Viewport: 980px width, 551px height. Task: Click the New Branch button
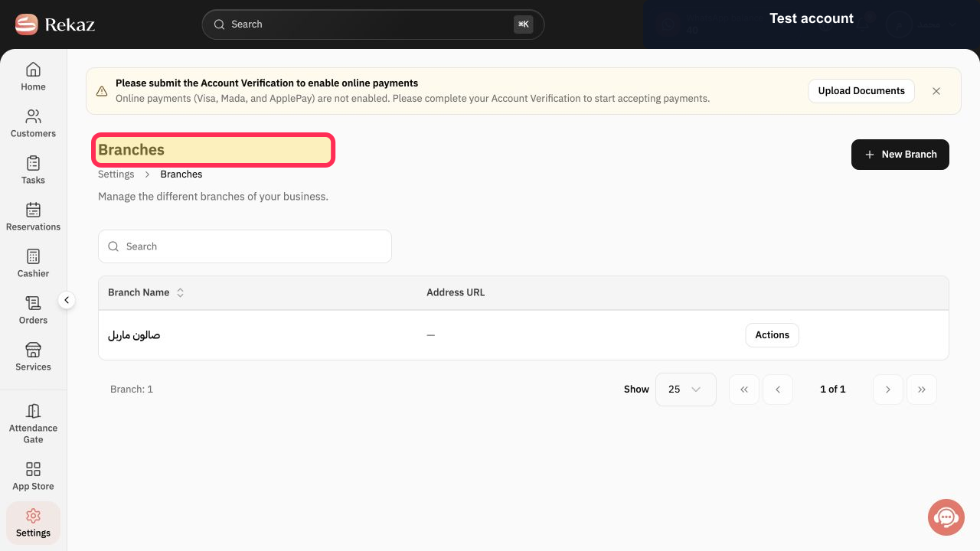[x=900, y=155]
